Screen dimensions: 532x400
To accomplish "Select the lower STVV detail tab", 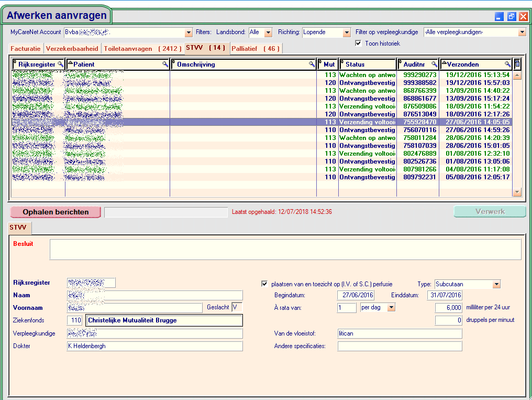I will pyautogui.click(x=19, y=228).
